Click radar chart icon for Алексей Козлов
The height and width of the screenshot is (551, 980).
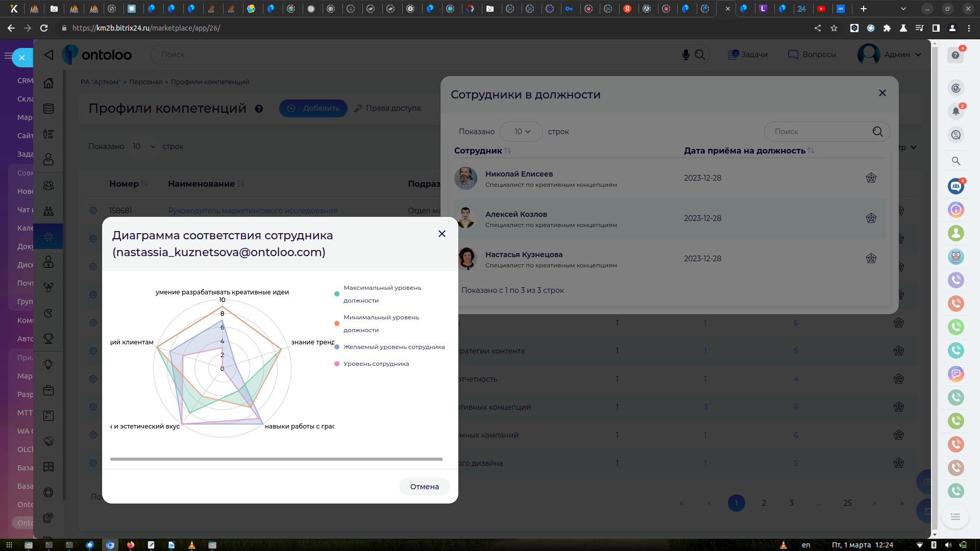(x=871, y=218)
